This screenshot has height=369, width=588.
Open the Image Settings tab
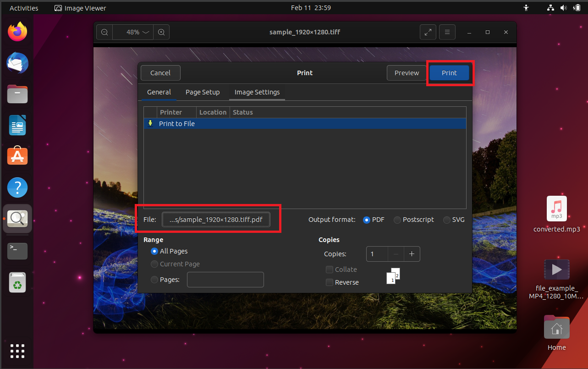[257, 92]
